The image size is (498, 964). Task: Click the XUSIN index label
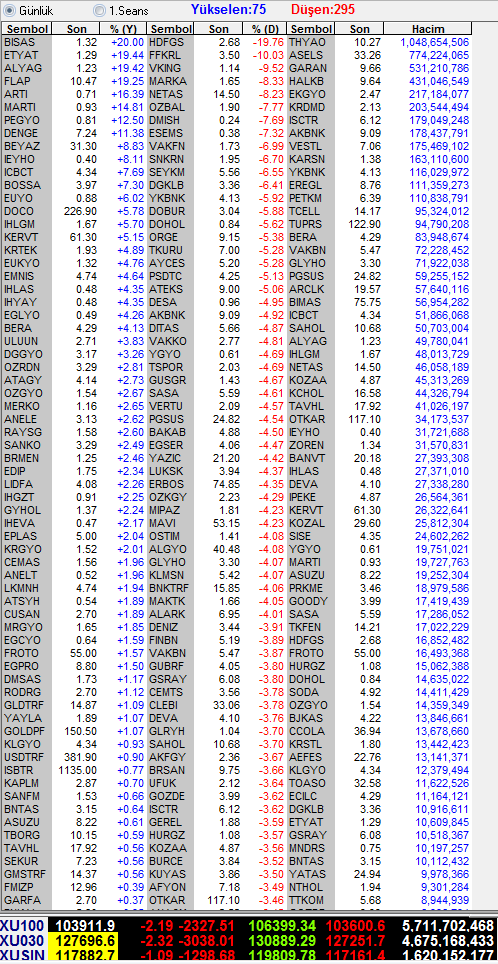[25, 954]
